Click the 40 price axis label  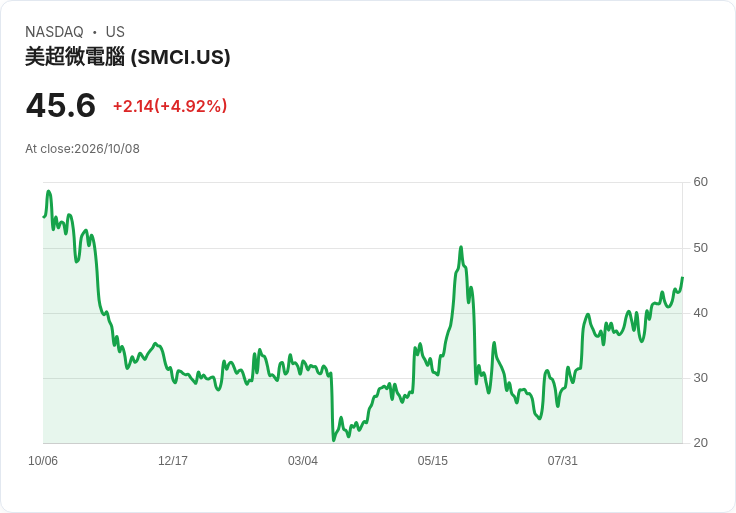point(700,313)
